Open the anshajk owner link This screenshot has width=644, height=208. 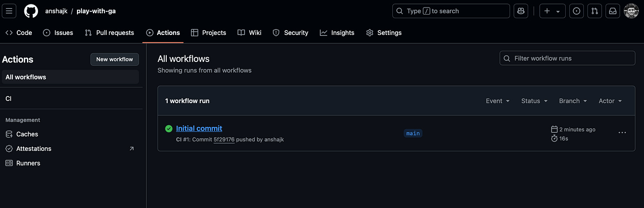56,11
